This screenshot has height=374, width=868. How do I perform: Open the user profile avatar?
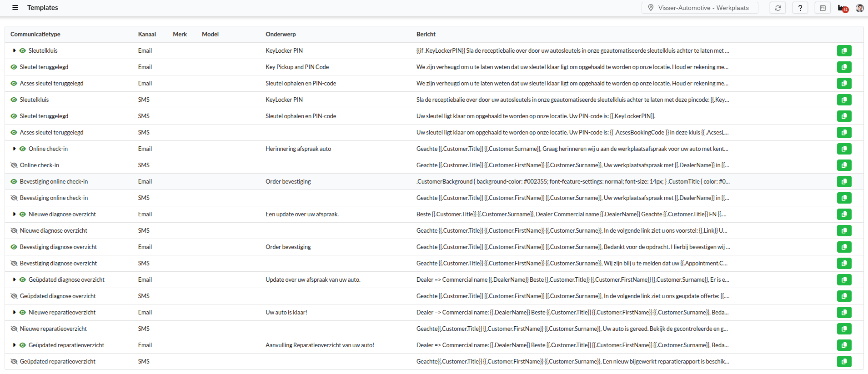[859, 8]
